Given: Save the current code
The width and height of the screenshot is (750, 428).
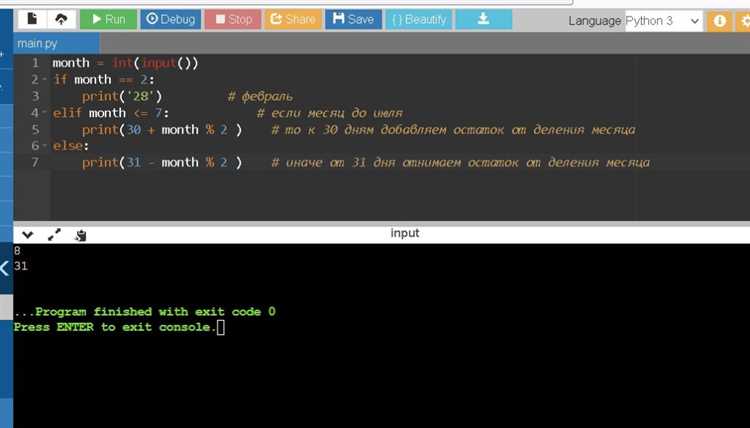Looking at the screenshot, I should pyautogui.click(x=353, y=19).
